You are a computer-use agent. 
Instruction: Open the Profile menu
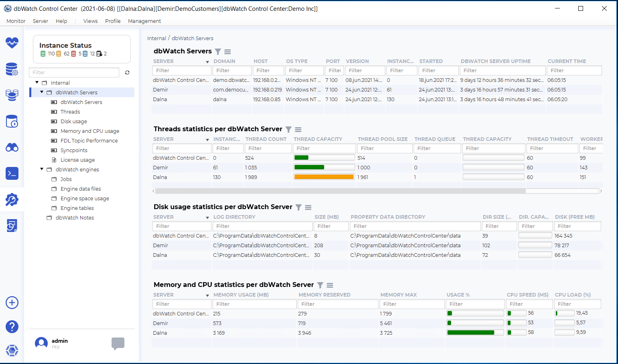pos(113,21)
